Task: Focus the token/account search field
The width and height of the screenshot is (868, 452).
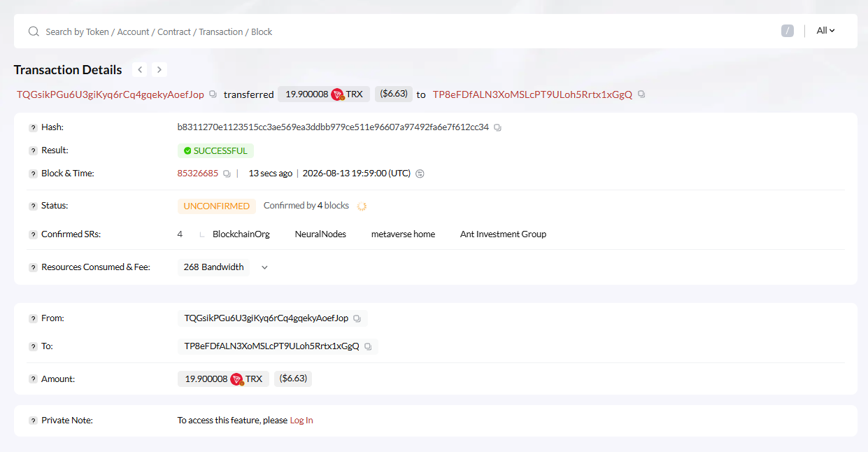Action: (x=406, y=31)
